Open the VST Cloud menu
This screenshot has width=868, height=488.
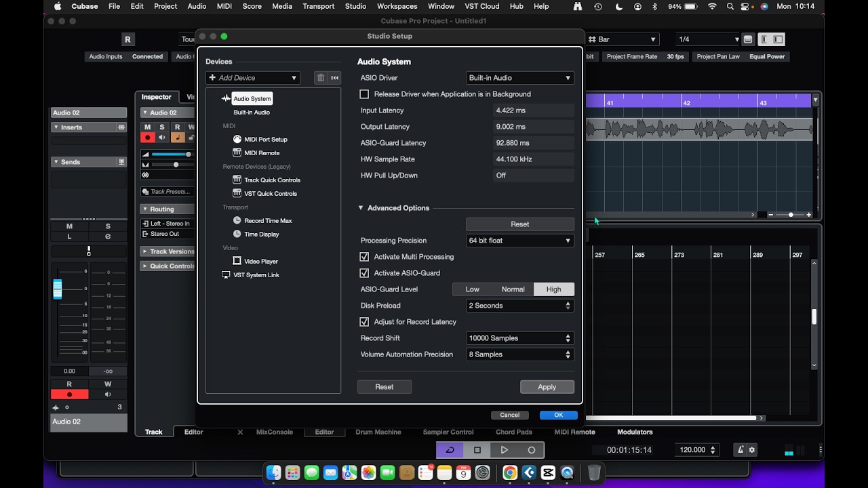pos(481,6)
